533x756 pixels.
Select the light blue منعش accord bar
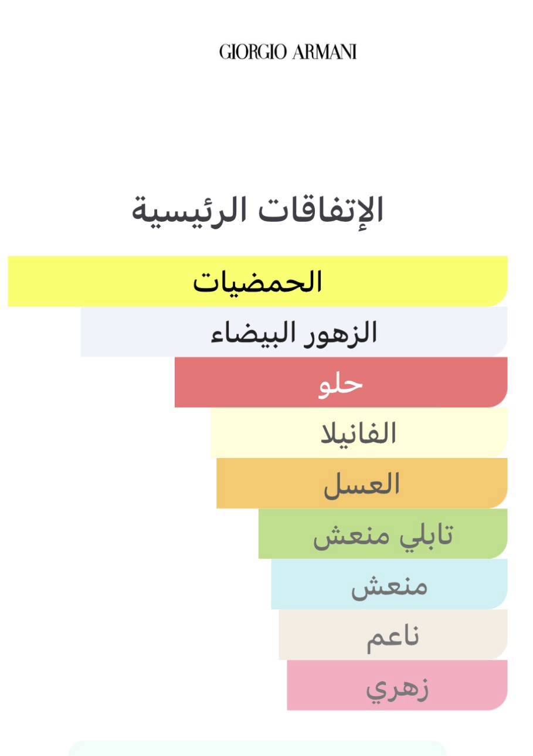389,584
